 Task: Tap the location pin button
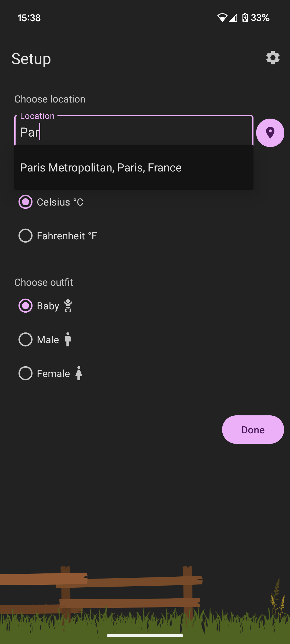[x=270, y=133]
